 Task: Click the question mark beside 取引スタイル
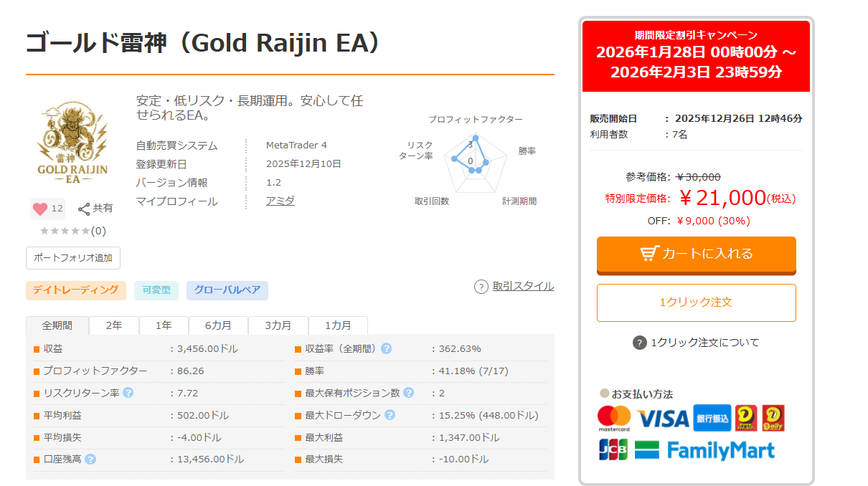click(481, 287)
